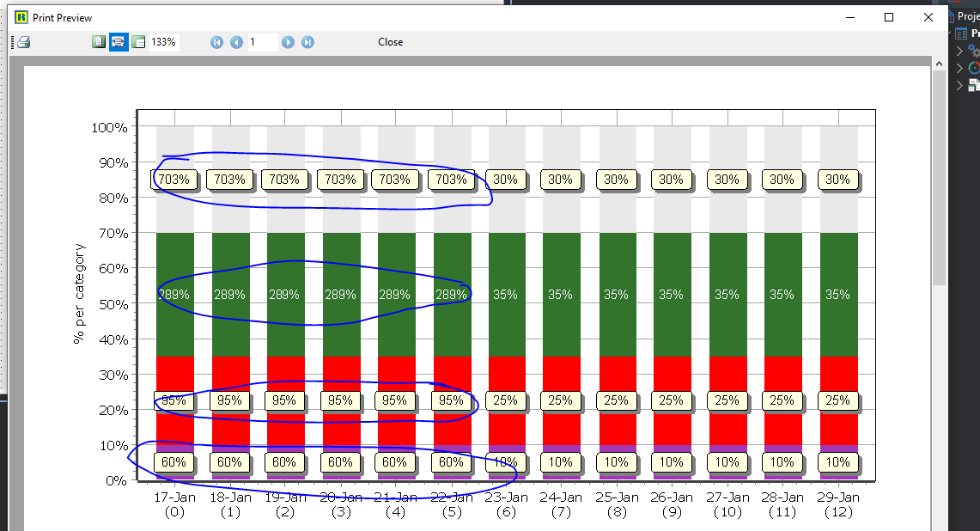
Task: Click the 133% zoom percentage field
Action: (164, 42)
